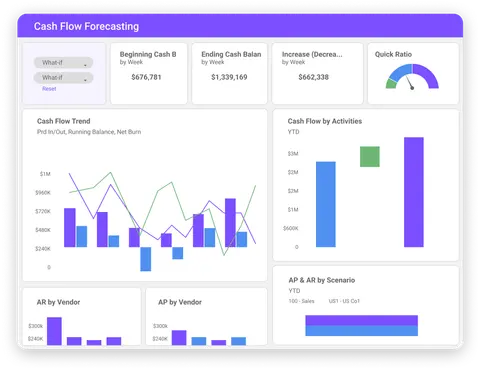The width and height of the screenshot is (480, 370).
Task: Open the Ending Cash Balance card
Action: pyautogui.click(x=229, y=73)
